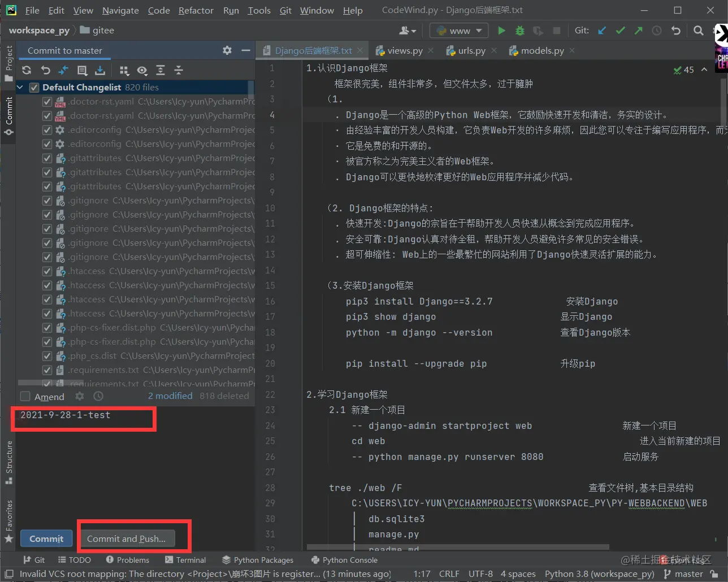Screen dimensions: 728x582
Task: Expand inspection widget up chevron
Action: [704, 70]
